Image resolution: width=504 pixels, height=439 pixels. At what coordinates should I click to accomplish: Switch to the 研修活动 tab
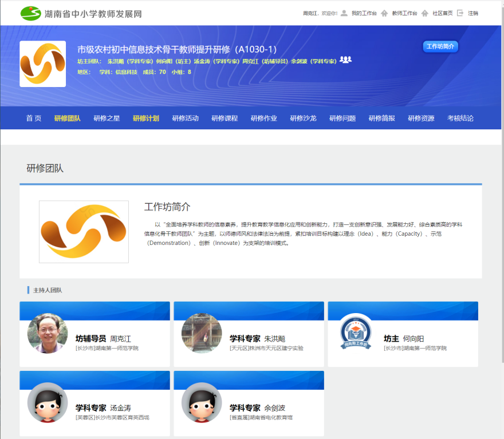[x=185, y=118]
